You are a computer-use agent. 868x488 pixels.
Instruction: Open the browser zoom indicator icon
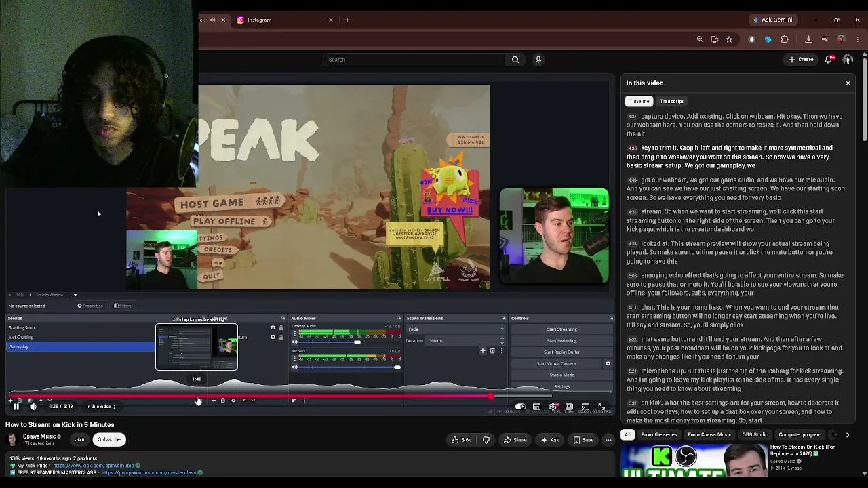[x=700, y=39]
